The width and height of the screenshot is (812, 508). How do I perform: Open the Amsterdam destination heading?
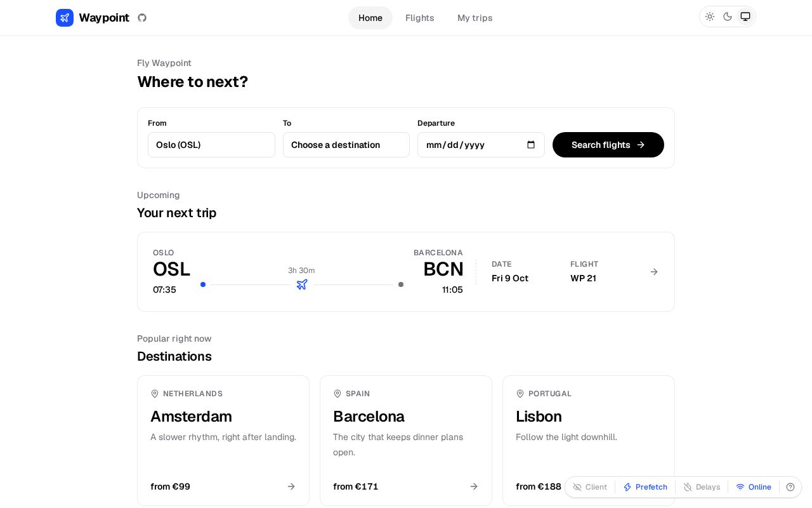click(x=191, y=417)
